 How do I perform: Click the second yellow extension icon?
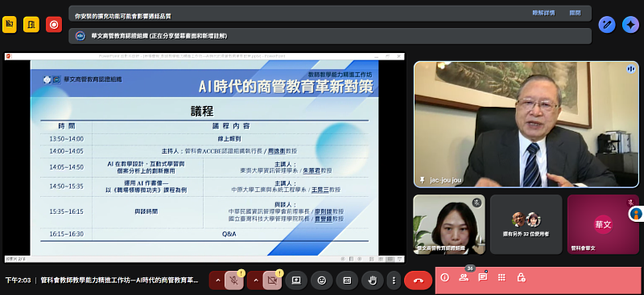coord(31,25)
